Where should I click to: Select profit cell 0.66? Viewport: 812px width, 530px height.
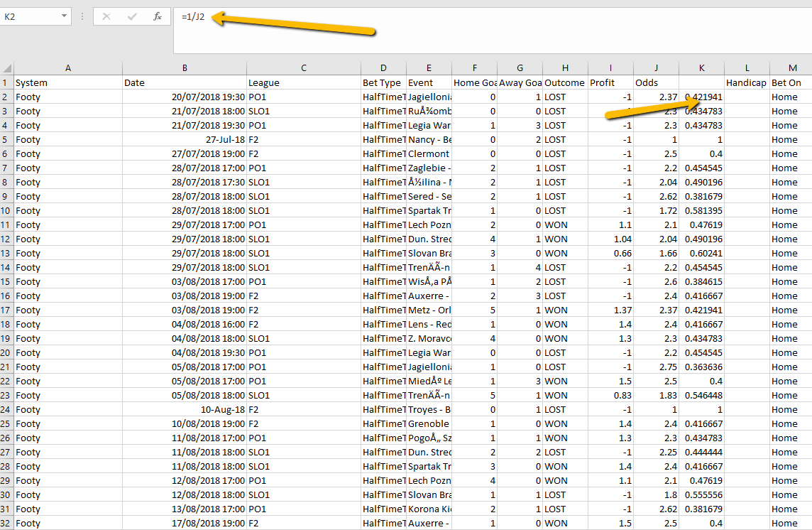[x=610, y=253]
